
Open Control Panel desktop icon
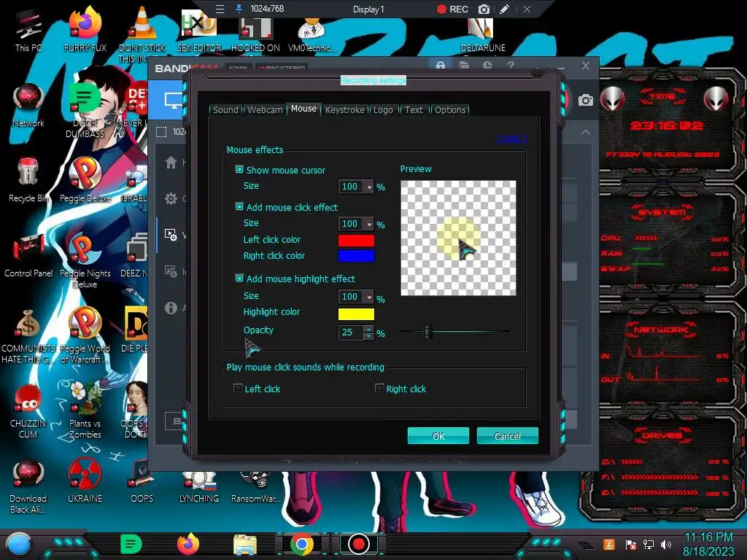(28, 256)
